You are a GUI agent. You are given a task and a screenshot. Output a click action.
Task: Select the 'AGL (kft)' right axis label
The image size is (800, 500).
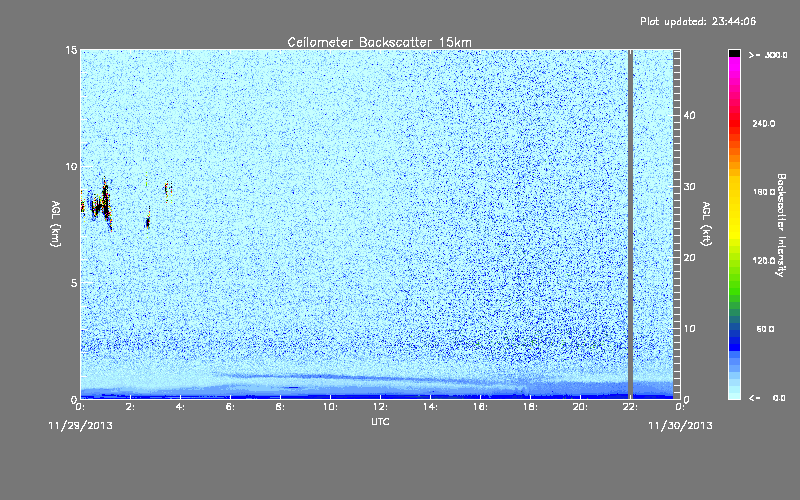coord(707,224)
